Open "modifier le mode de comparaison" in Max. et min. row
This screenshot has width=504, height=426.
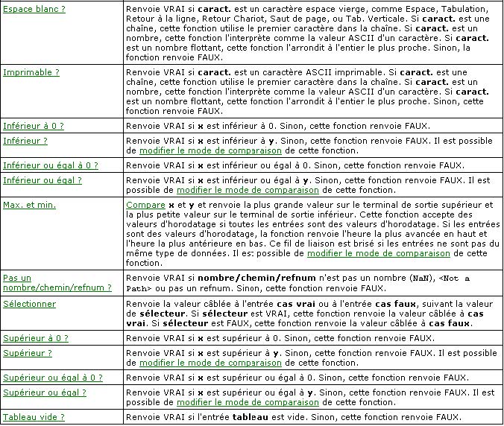pos(379,253)
